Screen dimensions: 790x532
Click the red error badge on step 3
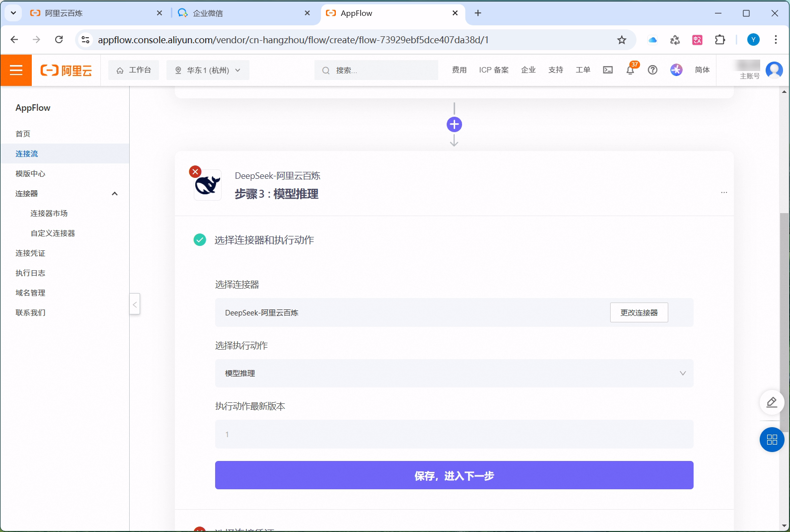click(x=195, y=171)
